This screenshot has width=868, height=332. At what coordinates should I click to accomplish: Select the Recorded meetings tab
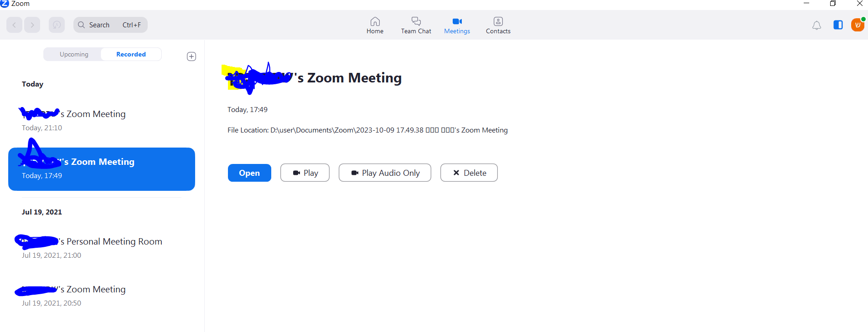[x=131, y=54]
